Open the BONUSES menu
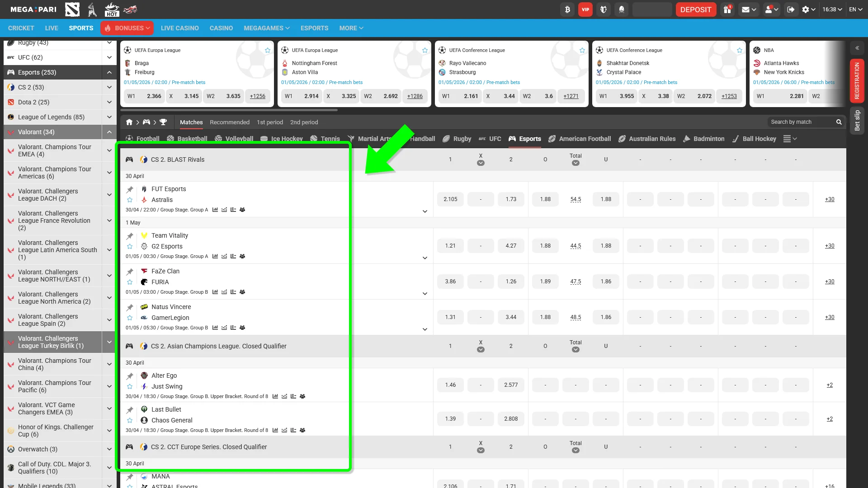 127,28
